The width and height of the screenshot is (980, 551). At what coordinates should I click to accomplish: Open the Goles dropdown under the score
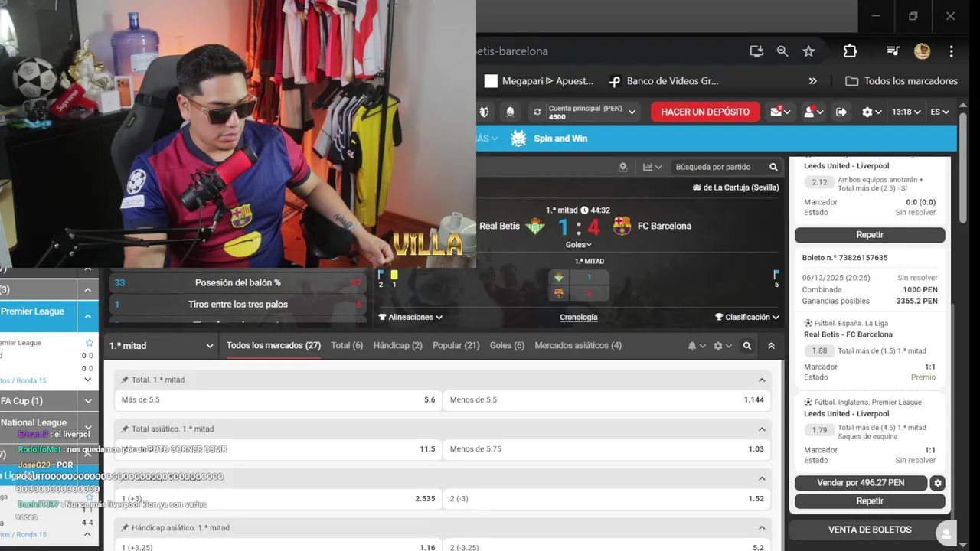[578, 245]
